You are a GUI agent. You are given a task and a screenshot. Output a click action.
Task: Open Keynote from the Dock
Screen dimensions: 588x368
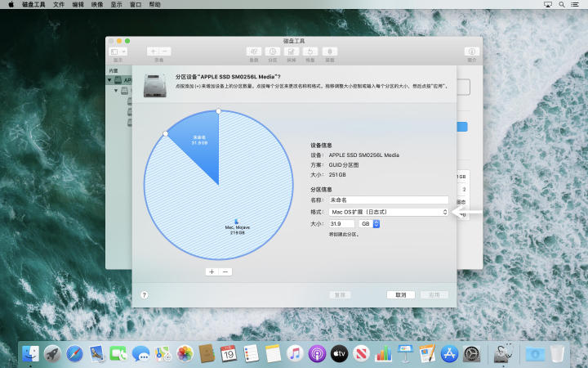pos(405,354)
